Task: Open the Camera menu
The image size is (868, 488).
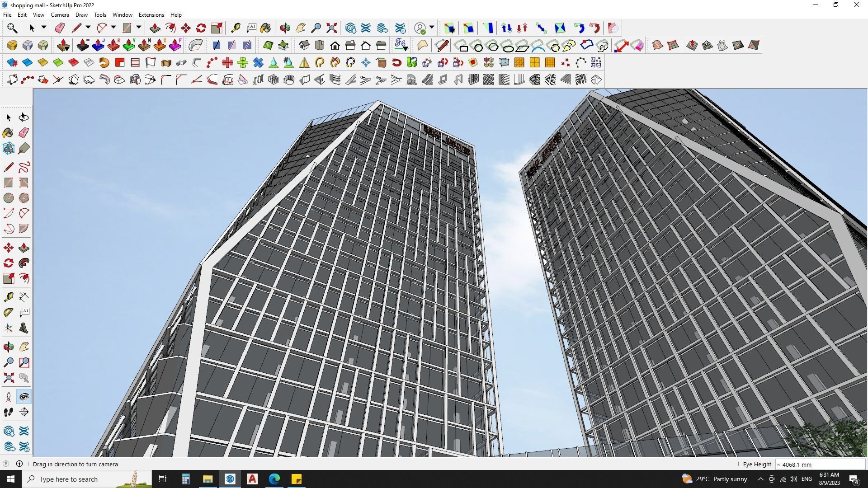Action: (60, 15)
